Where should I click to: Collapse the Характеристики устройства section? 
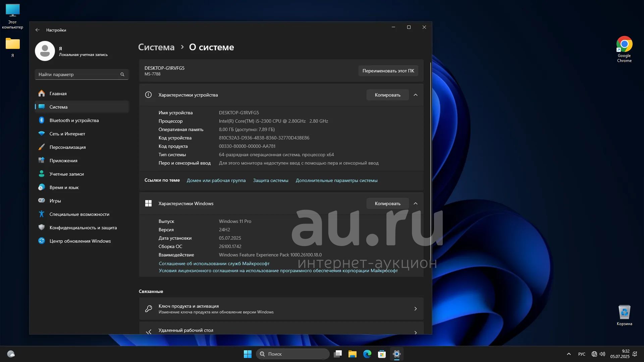(x=416, y=95)
